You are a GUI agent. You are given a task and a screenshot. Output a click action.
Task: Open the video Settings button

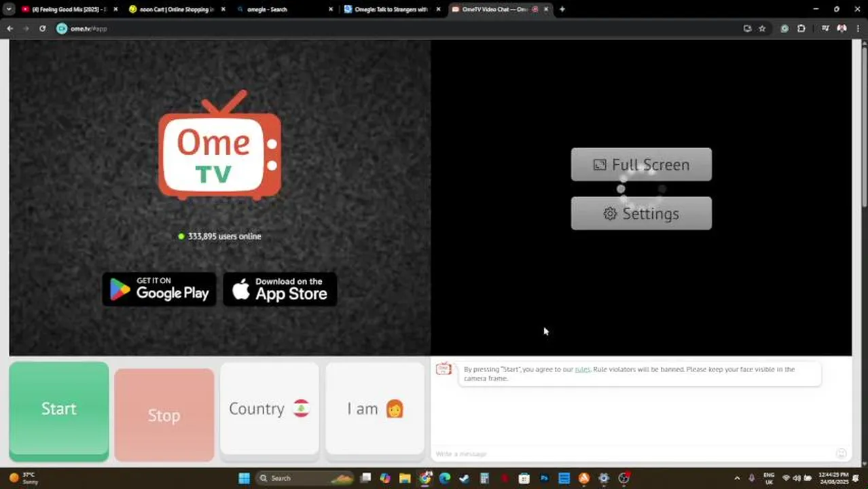tap(641, 213)
